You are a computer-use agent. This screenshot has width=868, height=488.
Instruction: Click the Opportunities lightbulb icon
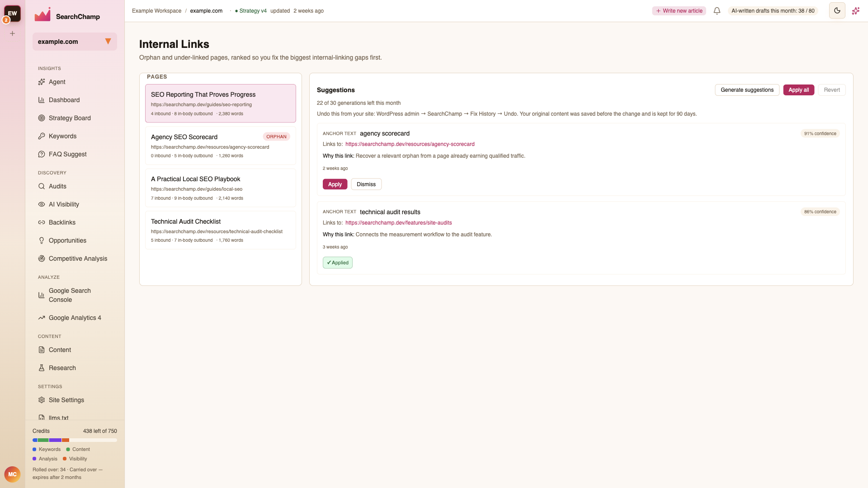(x=42, y=240)
